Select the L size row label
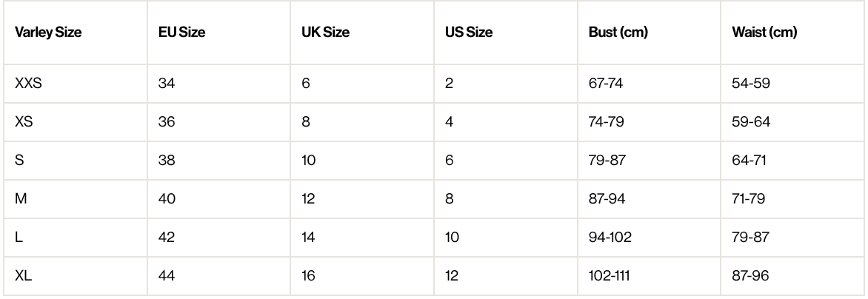Image resolution: width=868 pixels, height=299 pixels. click(19, 238)
